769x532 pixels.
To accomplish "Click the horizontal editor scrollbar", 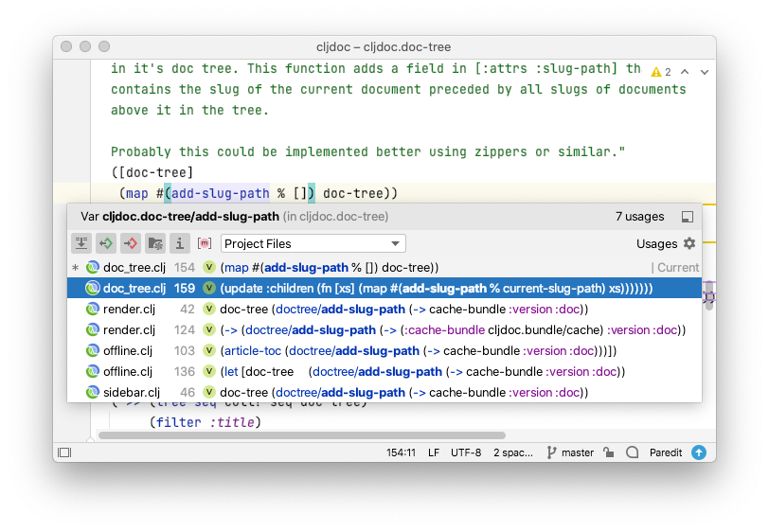I will click(301, 435).
